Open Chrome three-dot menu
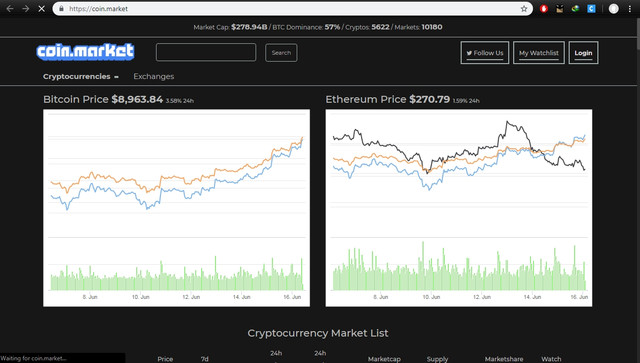Viewport: 640px width, 363px height. coord(630,9)
